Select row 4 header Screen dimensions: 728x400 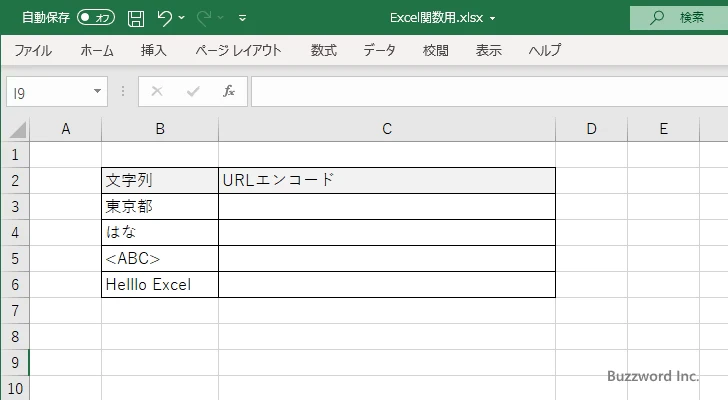15,232
